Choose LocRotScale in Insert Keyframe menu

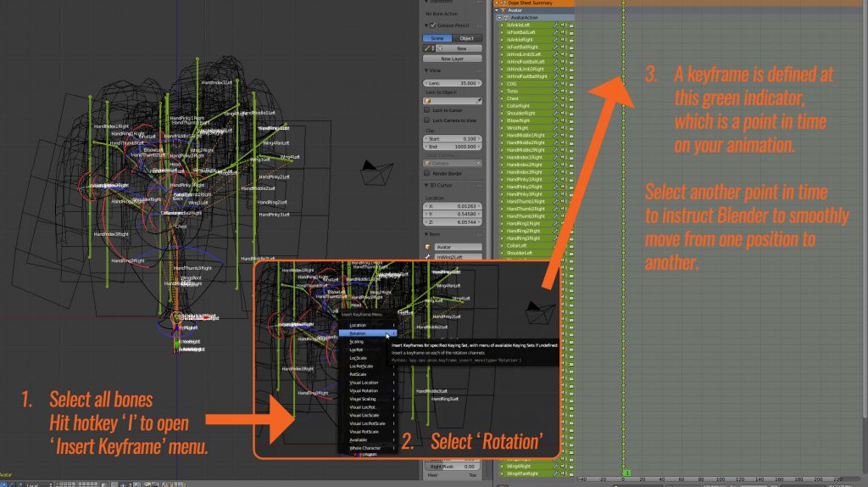click(368, 367)
